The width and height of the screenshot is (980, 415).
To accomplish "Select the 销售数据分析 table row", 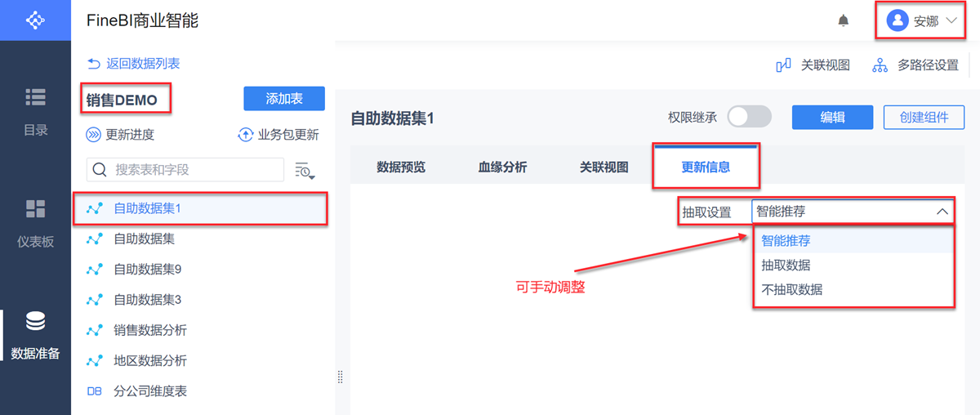I will 203,330.
